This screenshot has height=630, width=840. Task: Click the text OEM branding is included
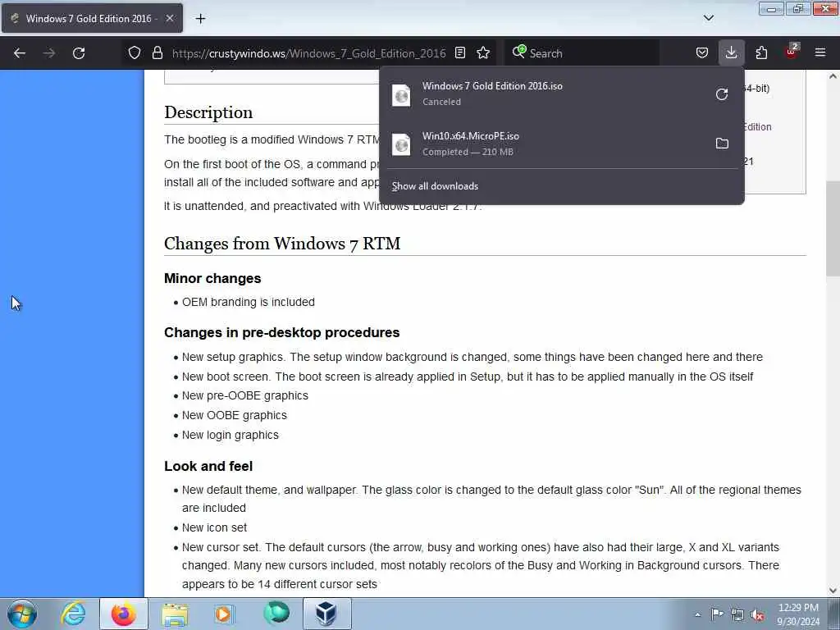click(x=249, y=302)
